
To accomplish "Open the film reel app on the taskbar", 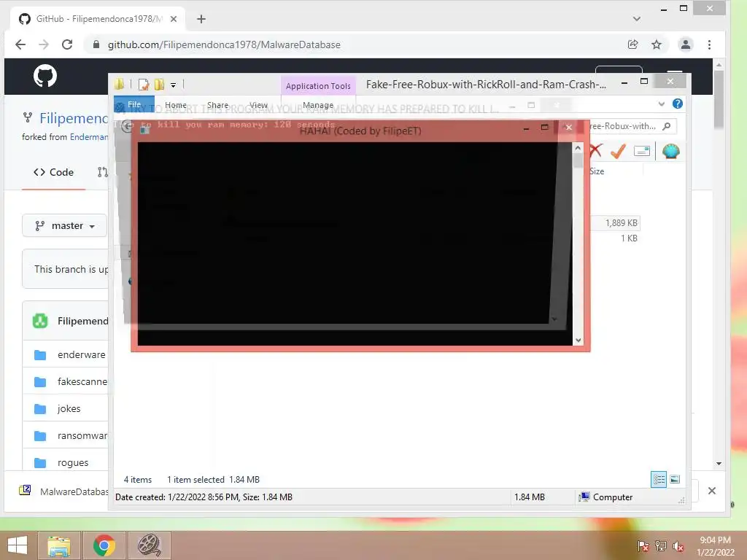I will click(x=149, y=545).
